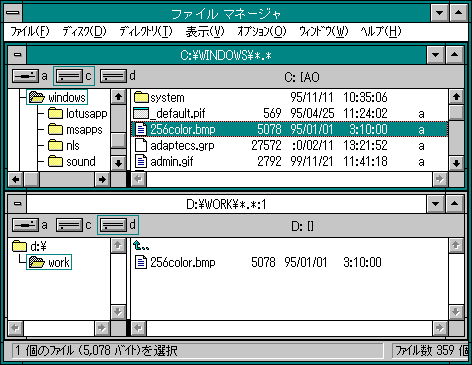Viewport: 472px width, 365px height.
Task: Open the ディレクトリ(T) menu
Action: click(146, 32)
